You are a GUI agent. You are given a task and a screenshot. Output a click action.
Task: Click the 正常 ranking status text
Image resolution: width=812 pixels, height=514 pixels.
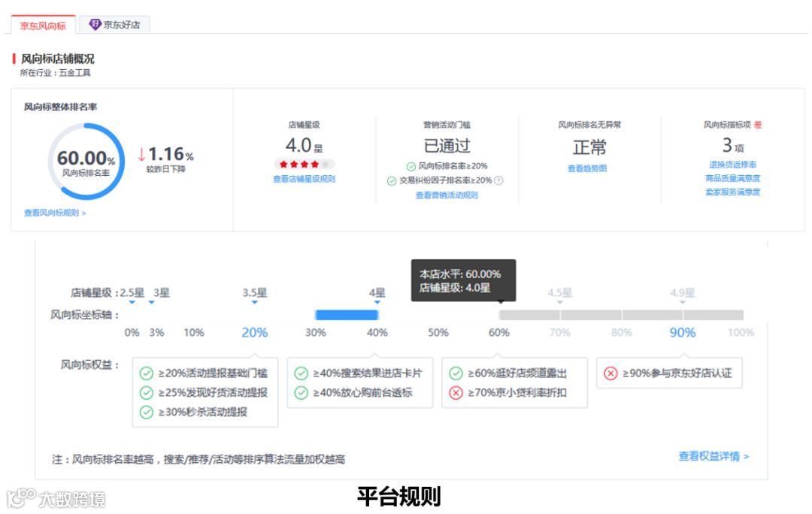click(x=589, y=147)
